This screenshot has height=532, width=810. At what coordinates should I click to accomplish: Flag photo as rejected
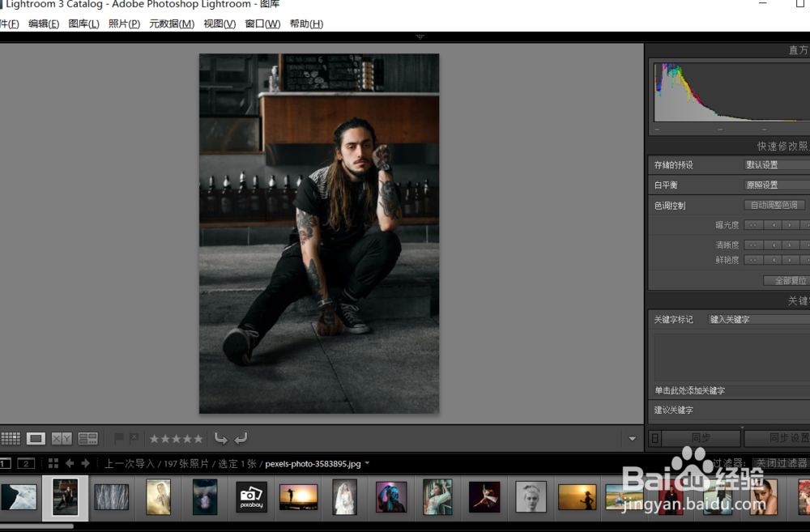(134, 439)
